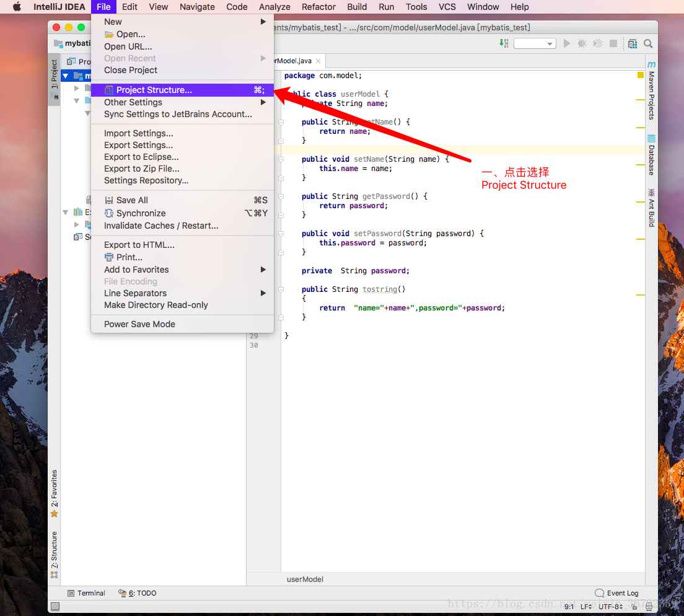Click the Search Everywhere magnifier icon
The height and width of the screenshot is (616, 684).
point(648,43)
